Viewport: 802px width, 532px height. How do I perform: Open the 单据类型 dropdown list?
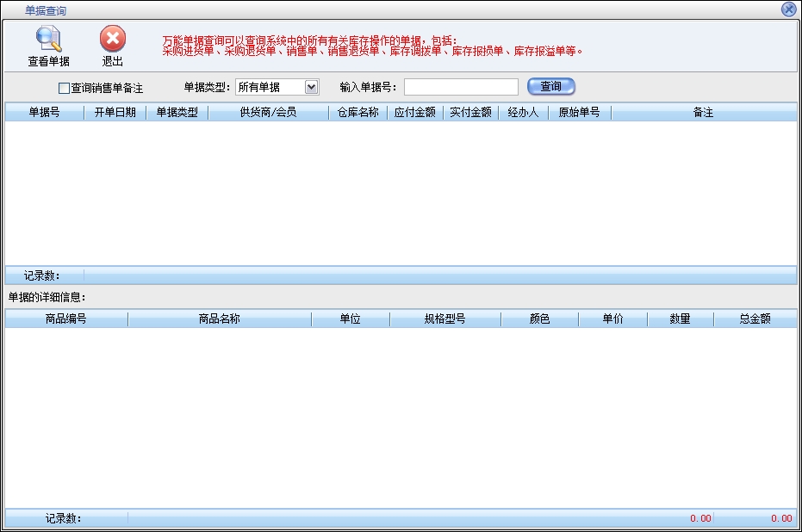coord(311,87)
